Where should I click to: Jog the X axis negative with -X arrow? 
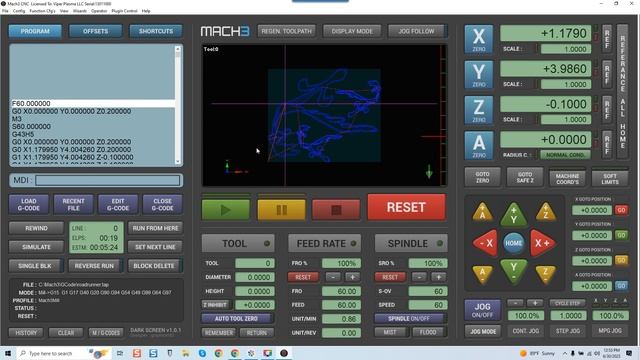486,243
